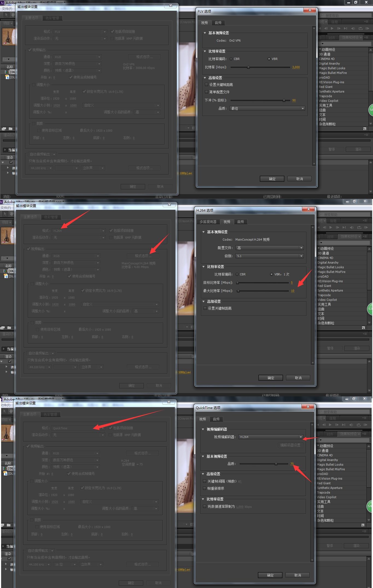This screenshot has width=373, height=588.
Task: Toggle audio mute icon behind FLV 选项 dialog
Action: coord(353,28)
